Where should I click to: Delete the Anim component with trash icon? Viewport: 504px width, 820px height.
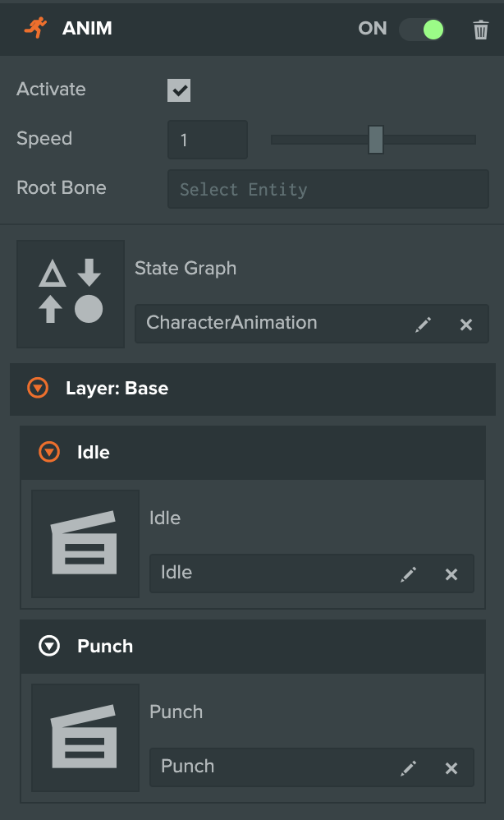480,30
